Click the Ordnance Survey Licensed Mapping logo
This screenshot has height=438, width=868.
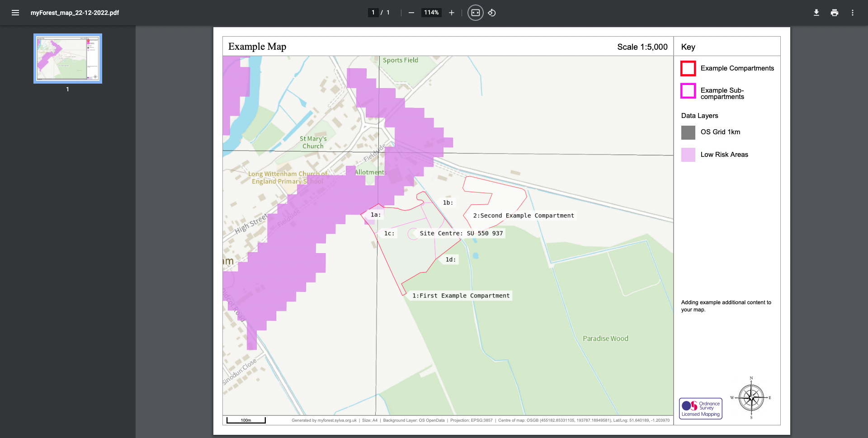click(700, 409)
